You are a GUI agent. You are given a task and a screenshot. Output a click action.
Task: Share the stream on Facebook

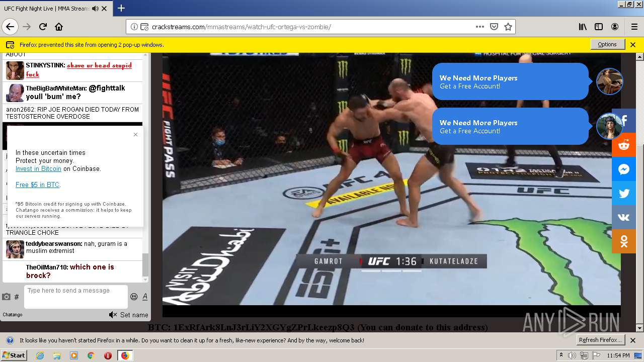624,121
